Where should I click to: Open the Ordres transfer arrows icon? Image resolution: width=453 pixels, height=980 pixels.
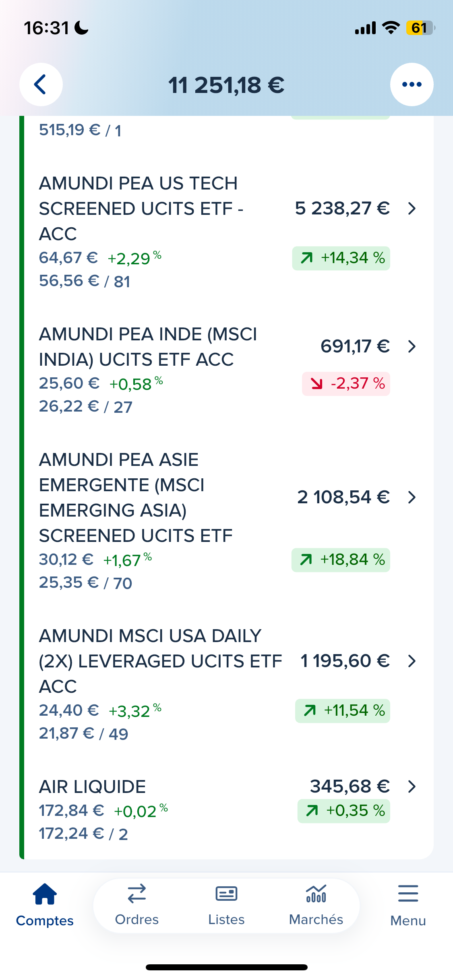pyautogui.click(x=137, y=894)
